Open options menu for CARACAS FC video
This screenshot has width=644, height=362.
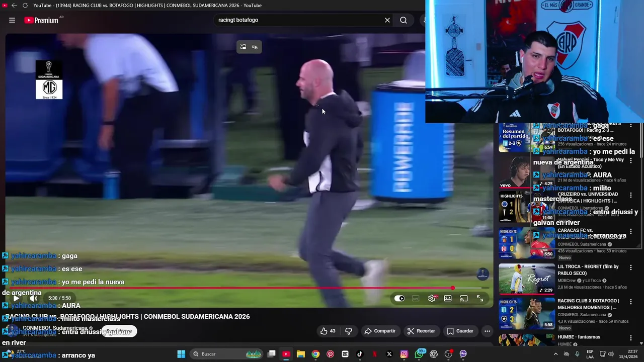point(630,231)
